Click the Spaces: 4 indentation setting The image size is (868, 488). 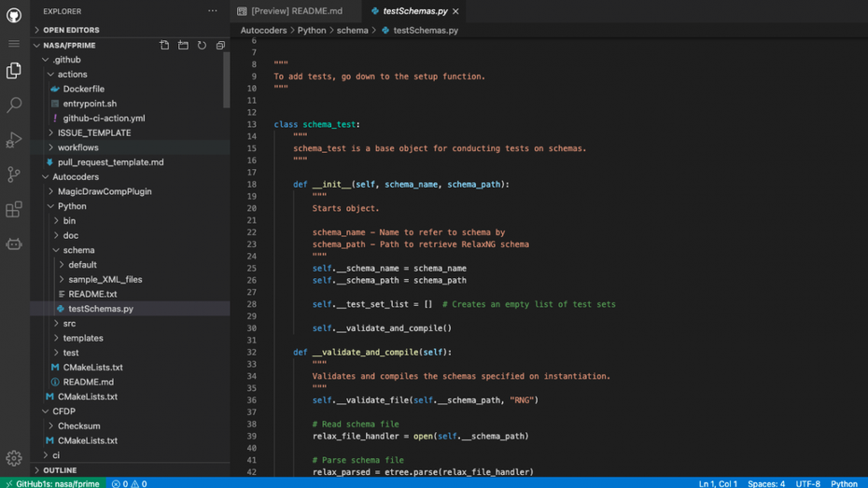click(x=766, y=483)
